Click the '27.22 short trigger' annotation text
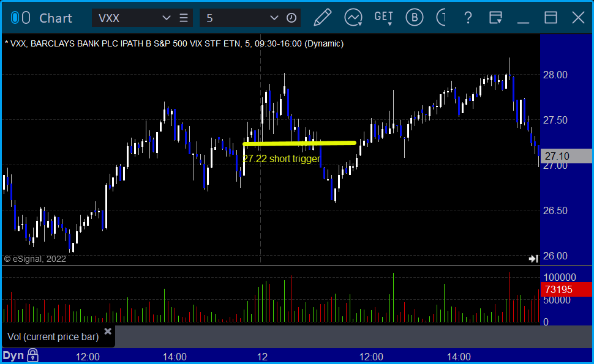This screenshot has width=594, height=364. [282, 158]
